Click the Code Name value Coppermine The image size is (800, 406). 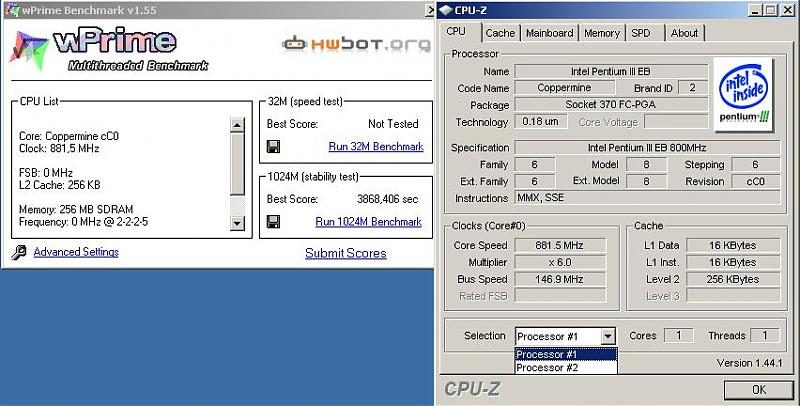pyautogui.click(x=564, y=88)
